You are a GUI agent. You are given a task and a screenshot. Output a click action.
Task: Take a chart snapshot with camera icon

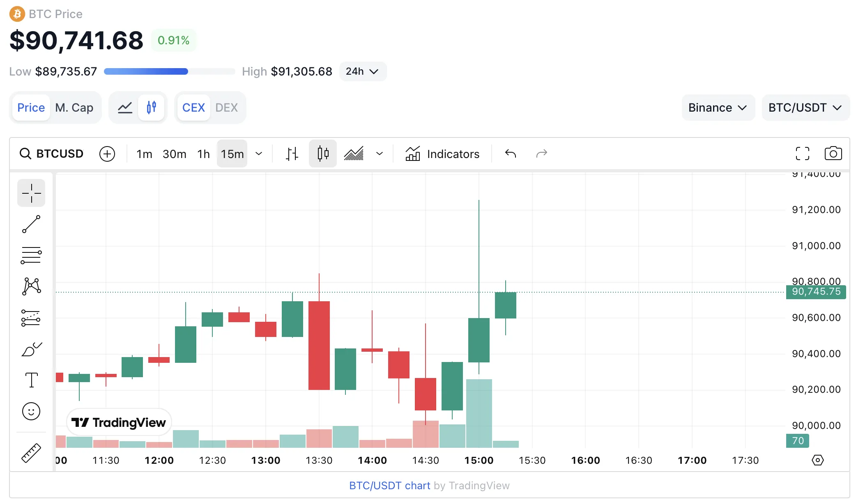pyautogui.click(x=833, y=153)
